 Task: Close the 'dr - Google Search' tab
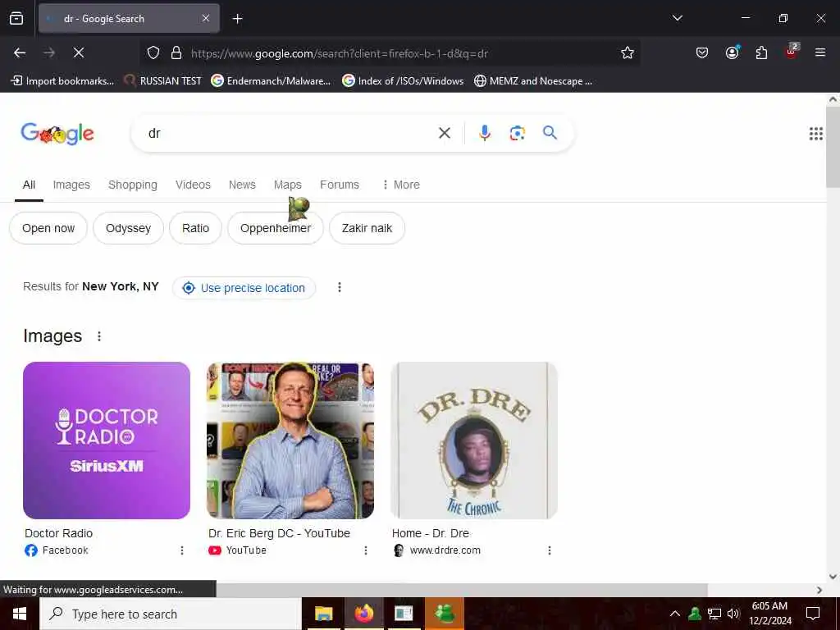(x=206, y=18)
